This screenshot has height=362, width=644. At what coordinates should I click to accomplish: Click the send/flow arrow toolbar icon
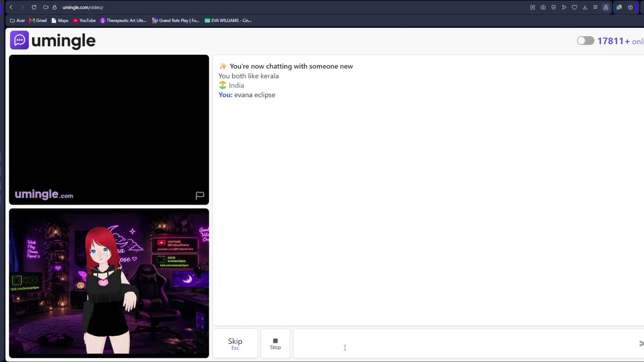click(564, 7)
